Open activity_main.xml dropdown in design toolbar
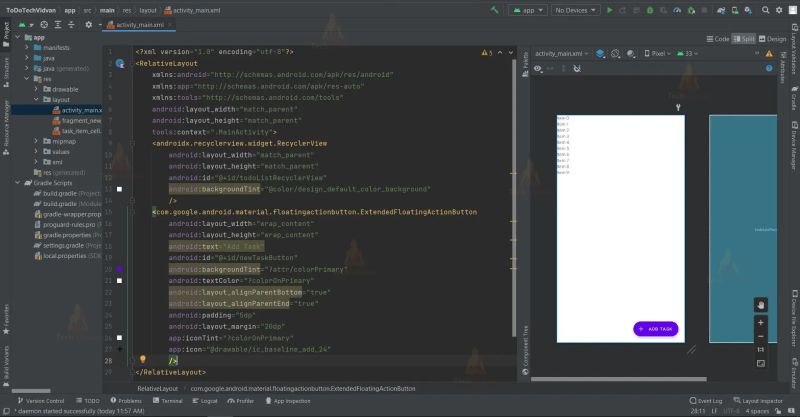 click(x=562, y=54)
